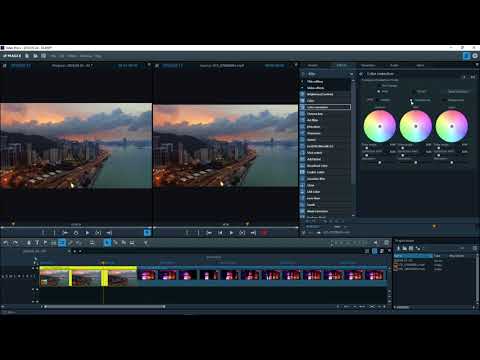This screenshot has height=360, width=480.
Task: Adjust the slider handle below third color wheel
Action: (x=452, y=163)
